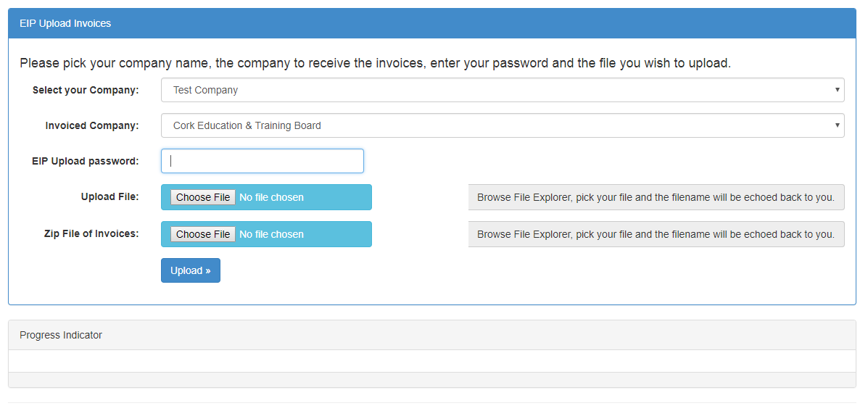Screen dimensions: 868x419
Task: Click the Invoiced Company label
Action: point(92,125)
